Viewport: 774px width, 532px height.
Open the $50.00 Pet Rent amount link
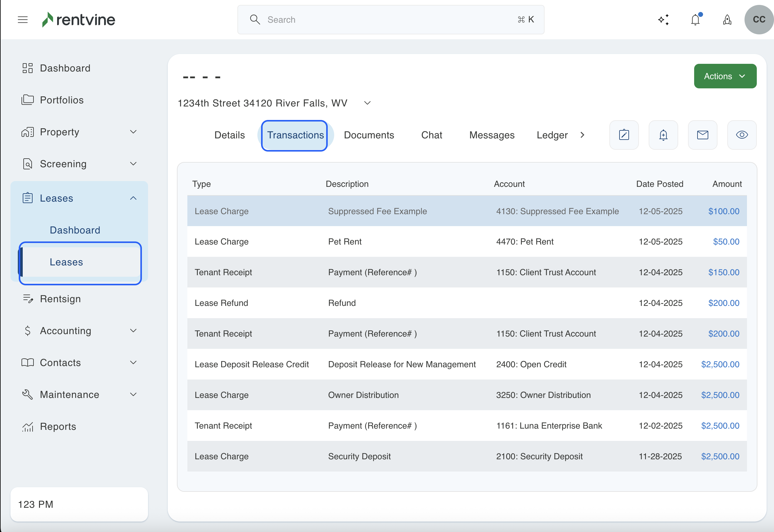tap(726, 242)
